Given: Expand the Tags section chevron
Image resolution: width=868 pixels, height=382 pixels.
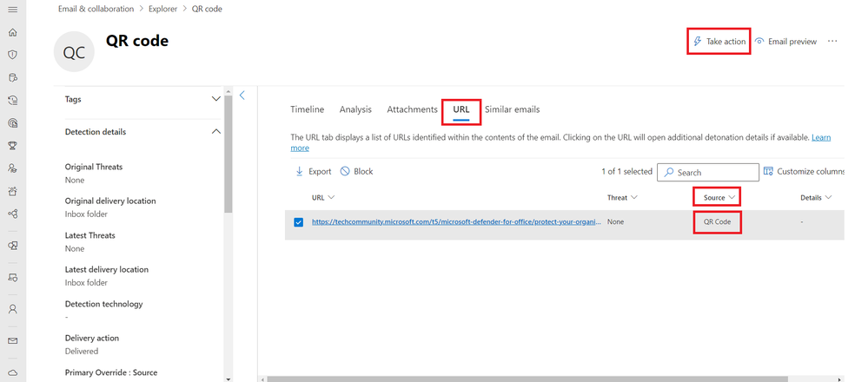Looking at the screenshot, I should (x=215, y=99).
